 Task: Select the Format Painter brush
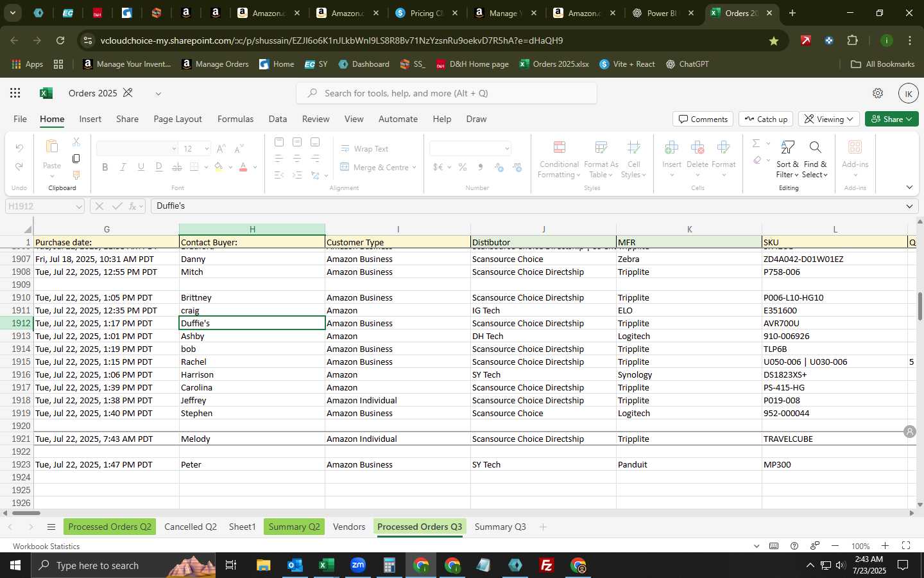tap(76, 175)
